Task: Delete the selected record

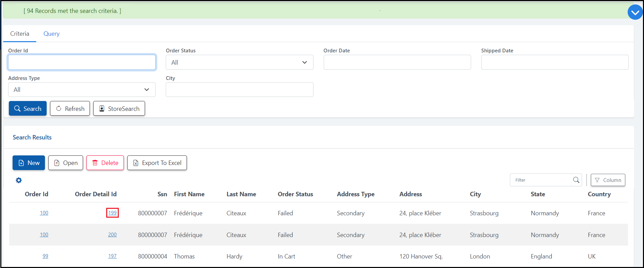Action: point(105,163)
